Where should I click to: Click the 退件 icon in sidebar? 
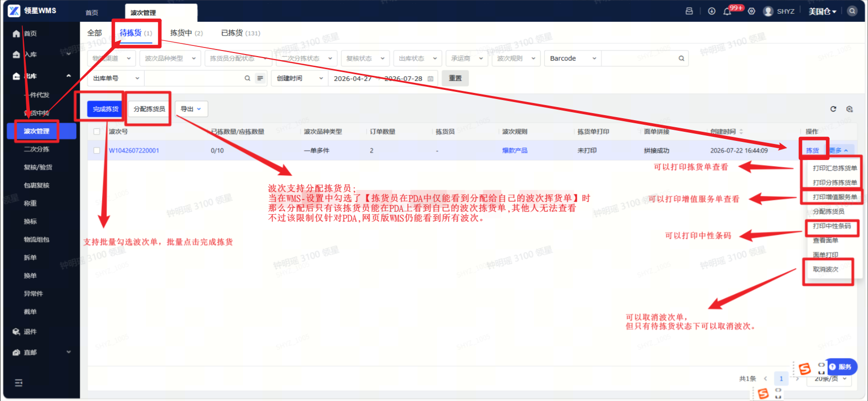pyautogui.click(x=16, y=332)
